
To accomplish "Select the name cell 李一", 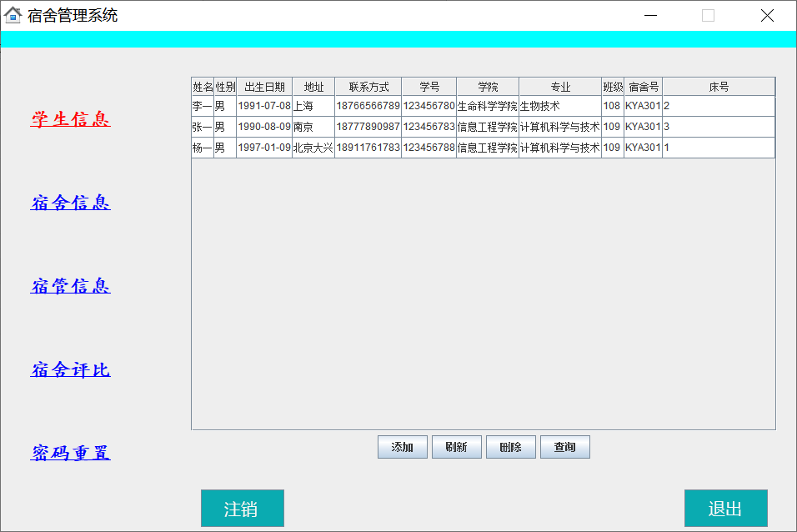I will tap(203, 106).
